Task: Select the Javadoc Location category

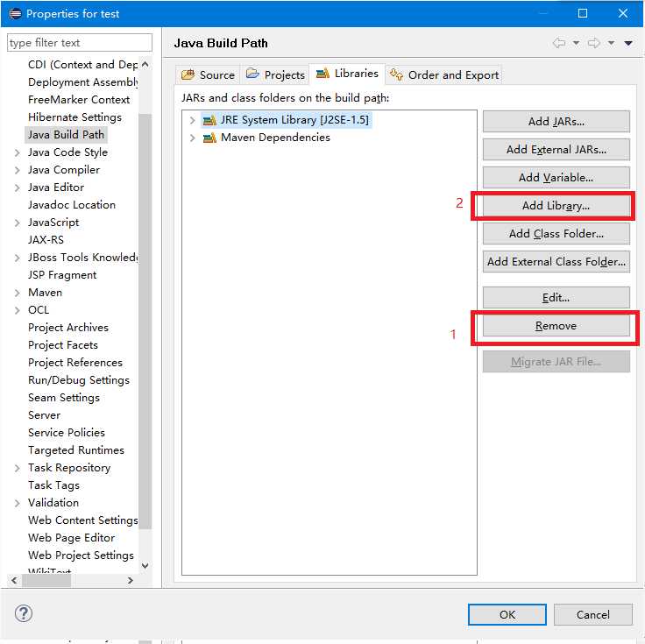Action: (x=72, y=205)
